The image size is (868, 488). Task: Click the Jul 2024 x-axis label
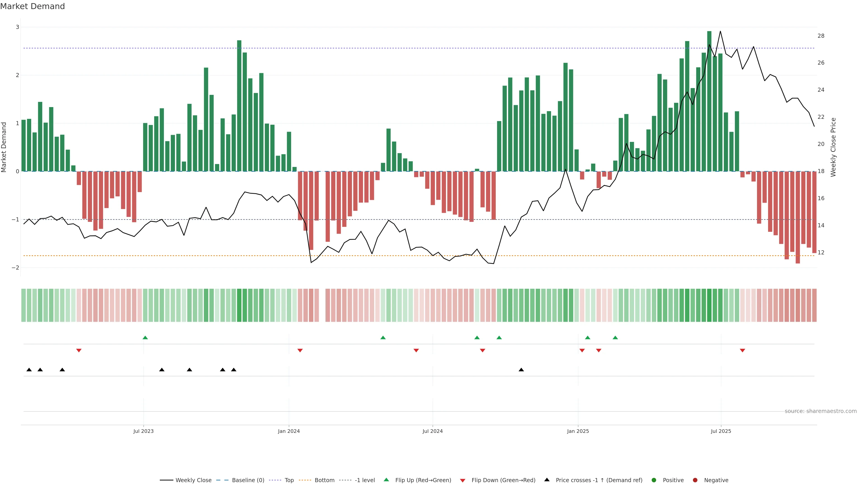[x=433, y=431]
